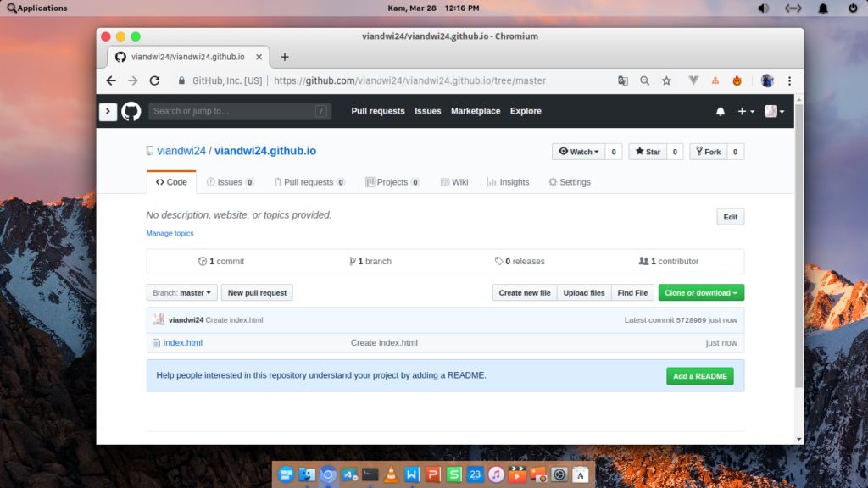The image size is (868, 488).
Task: Click the page vertical scrollbar
Action: click(798, 254)
